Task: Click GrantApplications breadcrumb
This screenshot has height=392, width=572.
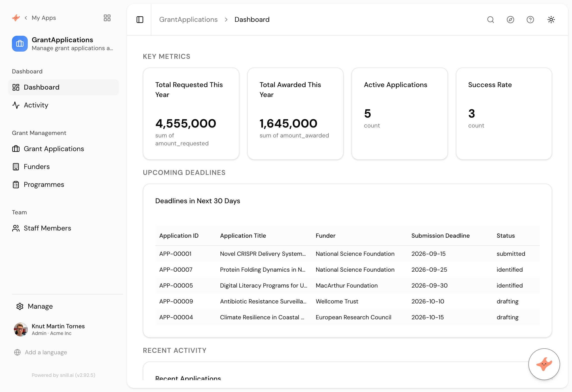Action: (x=188, y=20)
